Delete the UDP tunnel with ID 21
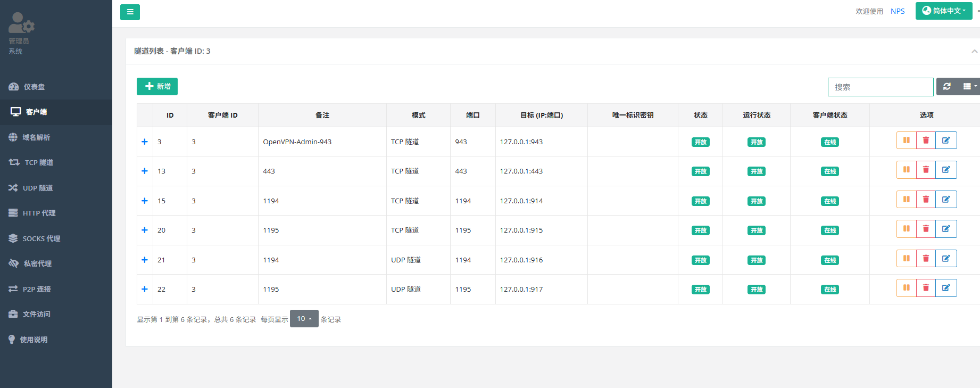The image size is (980, 388). pyautogui.click(x=926, y=259)
